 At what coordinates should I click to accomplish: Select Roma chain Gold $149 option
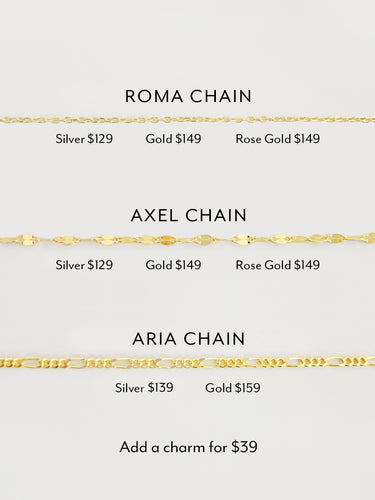point(173,139)
